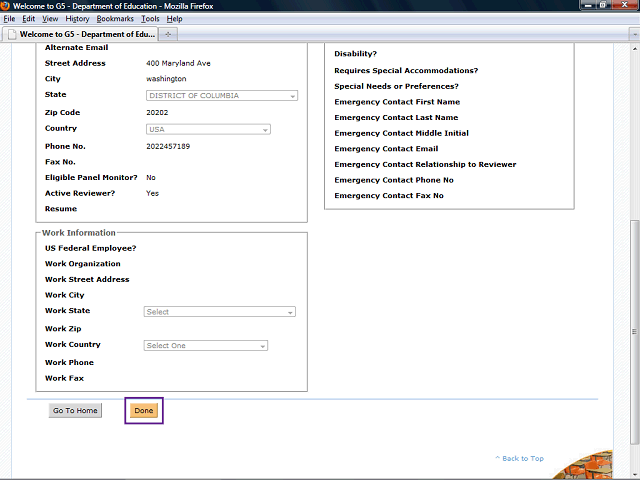
Task: Click Emergency Contact Middle Initial label
Action: click(402, 133)
